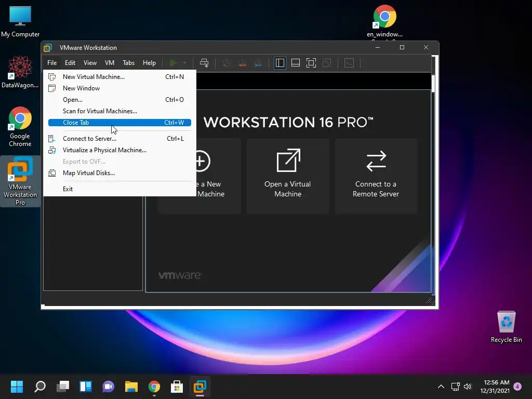532x399 pixels.
Task: Open the VM menu
Action: [x=110, y=63]
